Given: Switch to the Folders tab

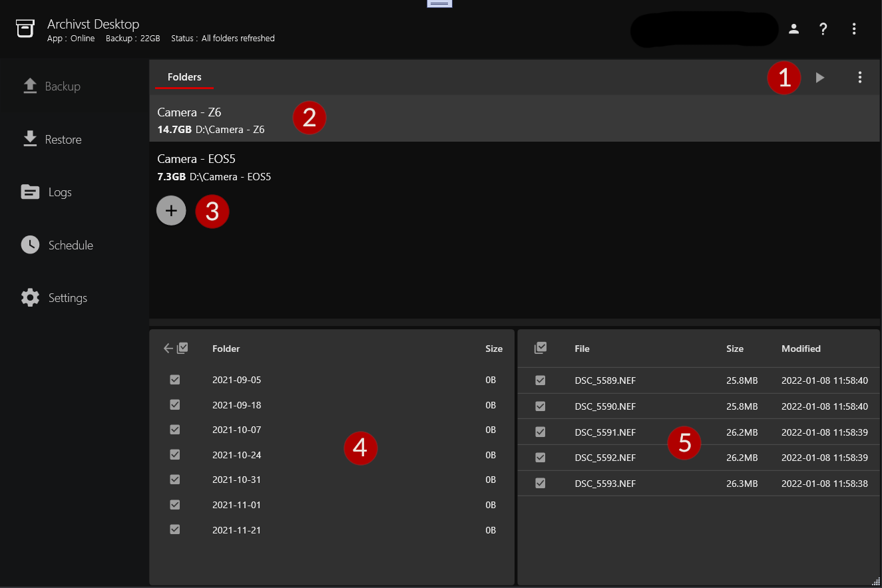Looking at the screenshot, I should pyautogui.click(x=184, y=77).
